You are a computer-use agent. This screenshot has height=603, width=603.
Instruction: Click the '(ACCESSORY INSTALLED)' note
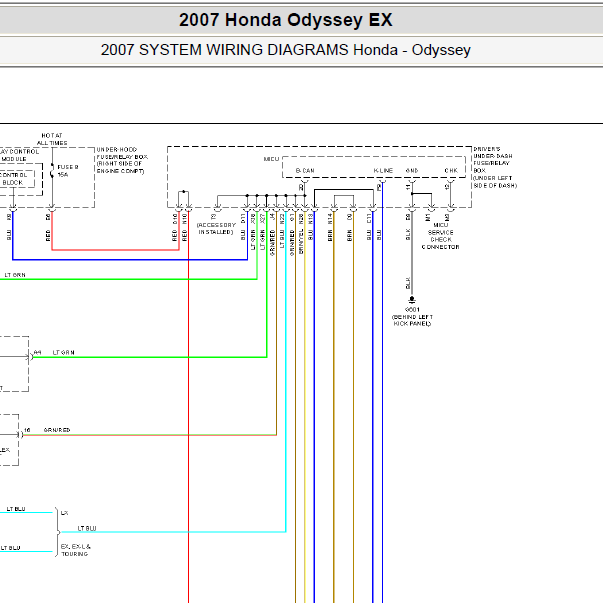[216, 228]
